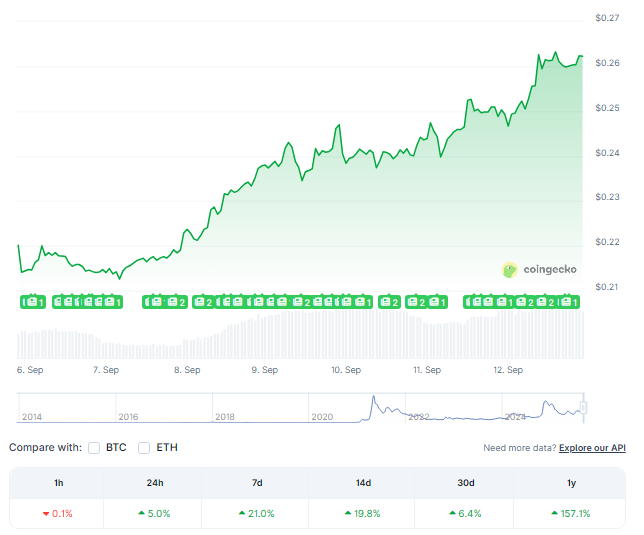Choose the 30d column header

click(466, 483)
